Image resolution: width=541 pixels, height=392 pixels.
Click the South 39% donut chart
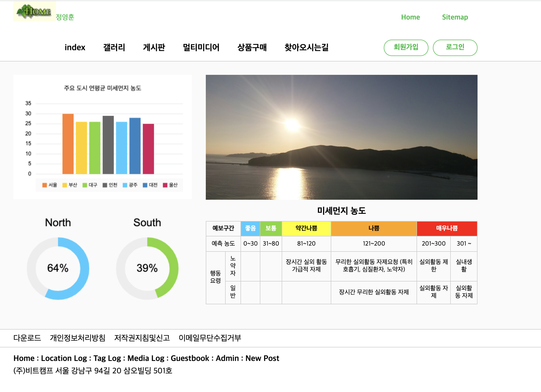(x=147, y=268)
